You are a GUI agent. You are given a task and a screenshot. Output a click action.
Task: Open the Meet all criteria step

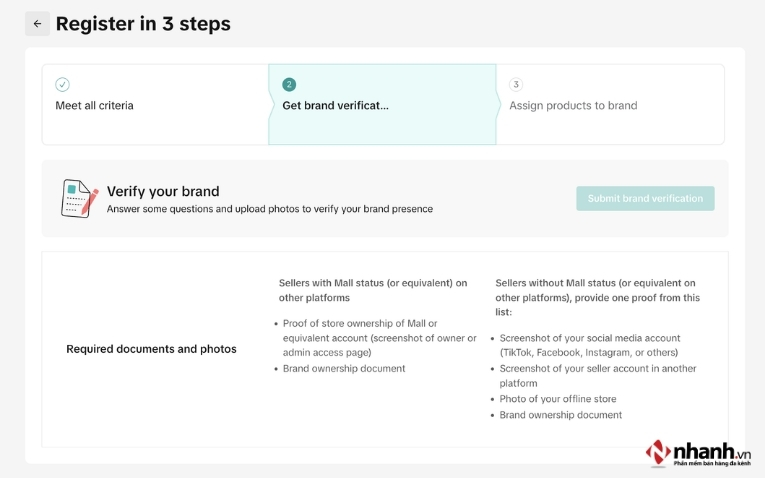click(x=94, y=105)
